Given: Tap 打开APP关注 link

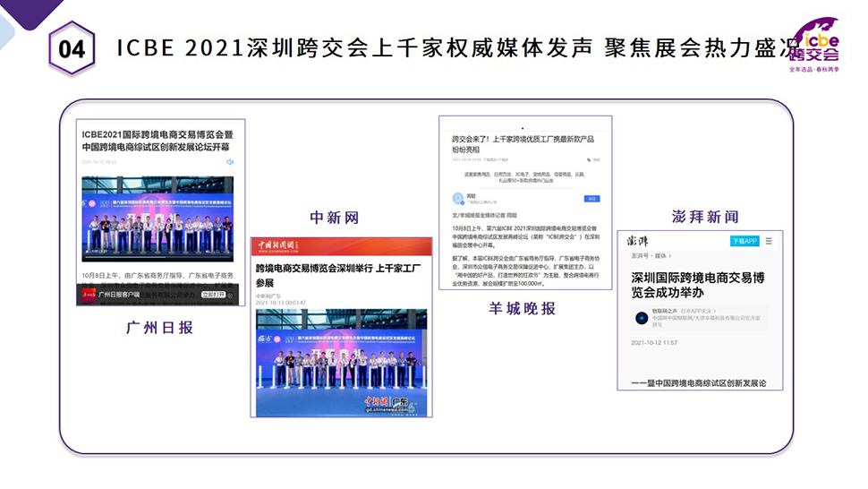Looking at the screenshot, I should click(x=697, y=312).
